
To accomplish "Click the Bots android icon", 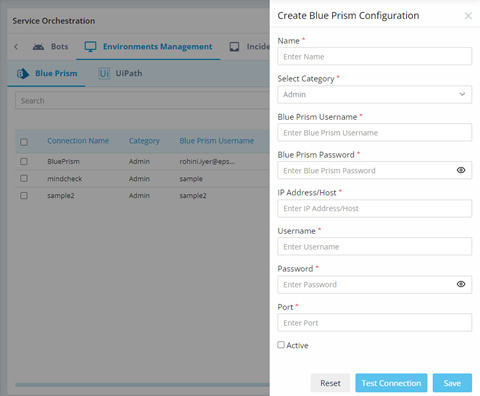I will (x=38, y=47).
